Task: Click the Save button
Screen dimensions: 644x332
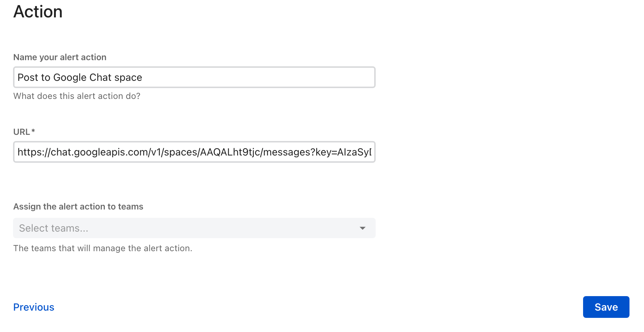Action: point(606,307)
